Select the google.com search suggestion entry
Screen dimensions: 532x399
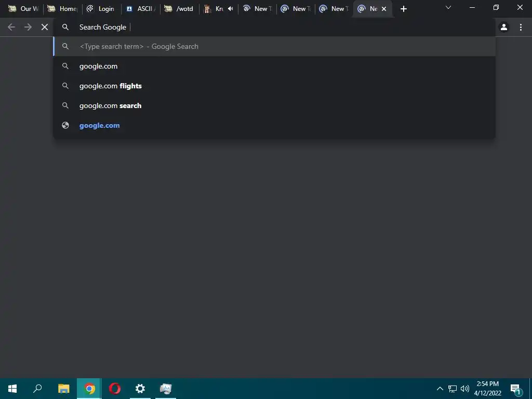(274, 105)
